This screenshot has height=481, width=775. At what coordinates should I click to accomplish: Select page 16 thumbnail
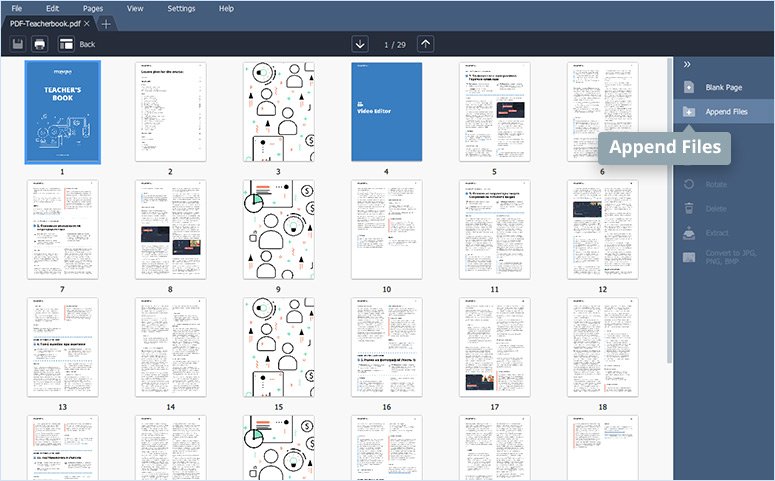point(387,347)
